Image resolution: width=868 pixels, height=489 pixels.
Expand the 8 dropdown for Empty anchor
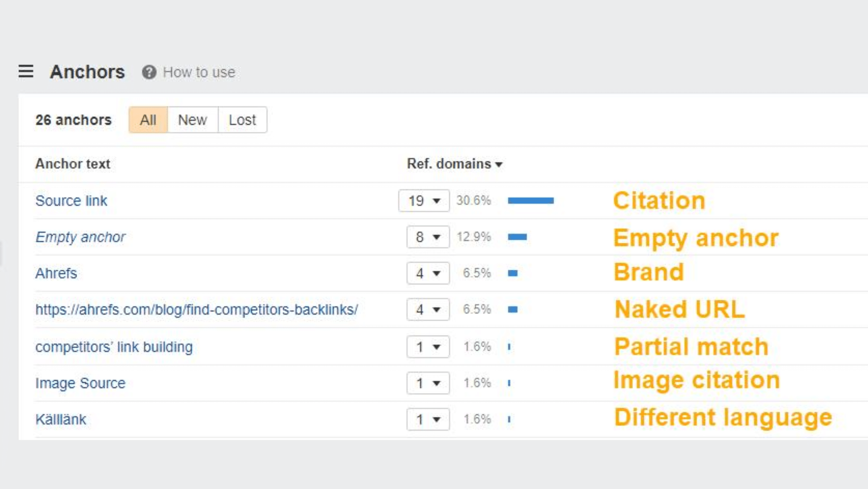(428, 237)
